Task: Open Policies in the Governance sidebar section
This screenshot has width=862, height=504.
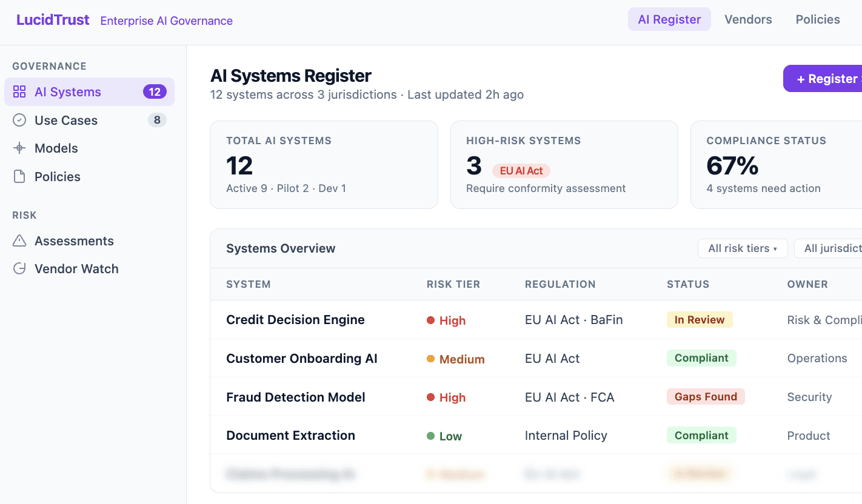Action: point(89,176)
